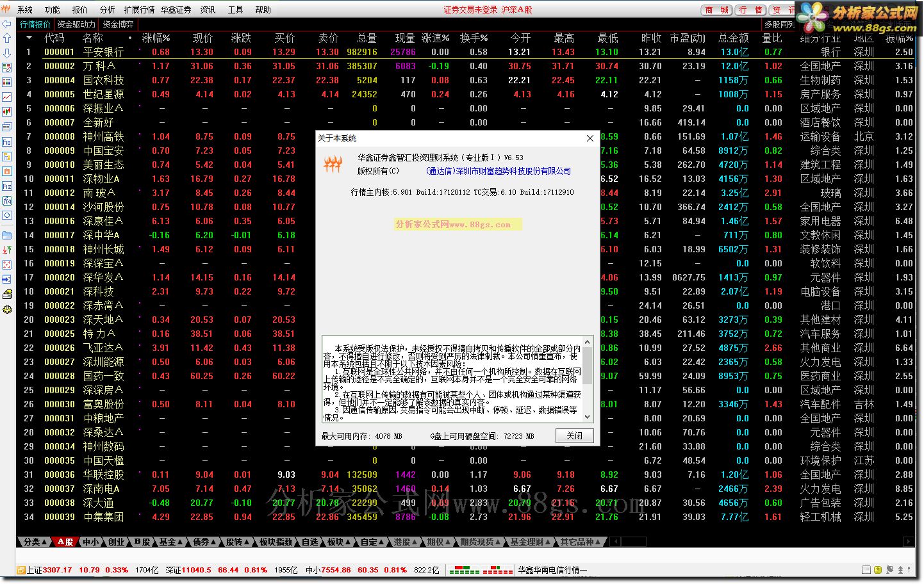The height and width of the screenshot is (584, 924).
Task: Click the red-green market breadth indicator in status bar
Action: click(480, 569)
